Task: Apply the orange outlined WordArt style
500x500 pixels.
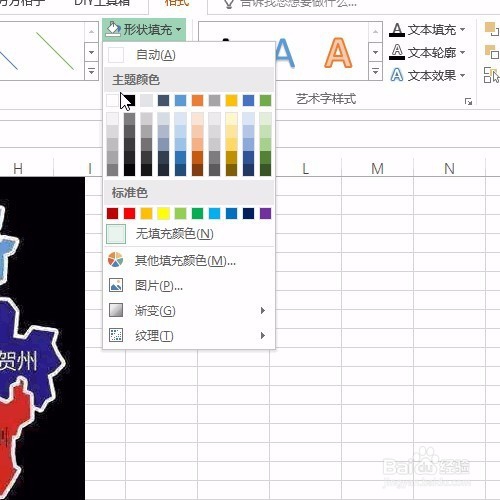Action: (x=338, y=53)
